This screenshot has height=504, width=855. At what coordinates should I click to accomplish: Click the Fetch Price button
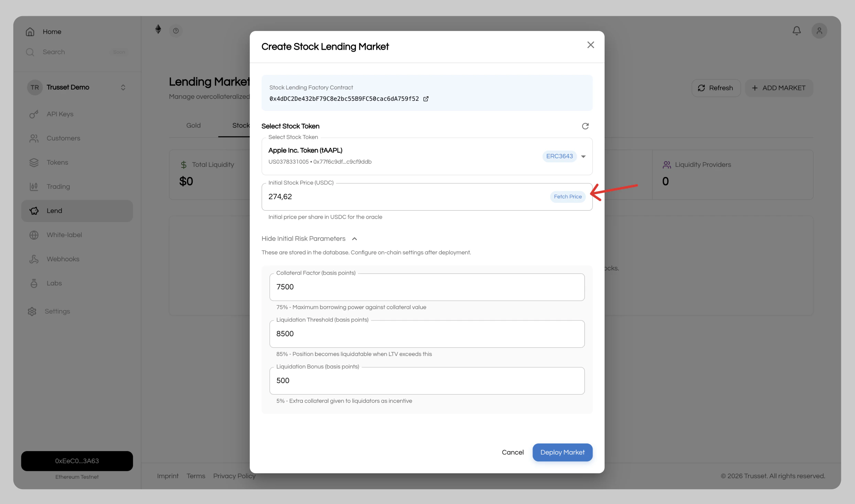567,196
